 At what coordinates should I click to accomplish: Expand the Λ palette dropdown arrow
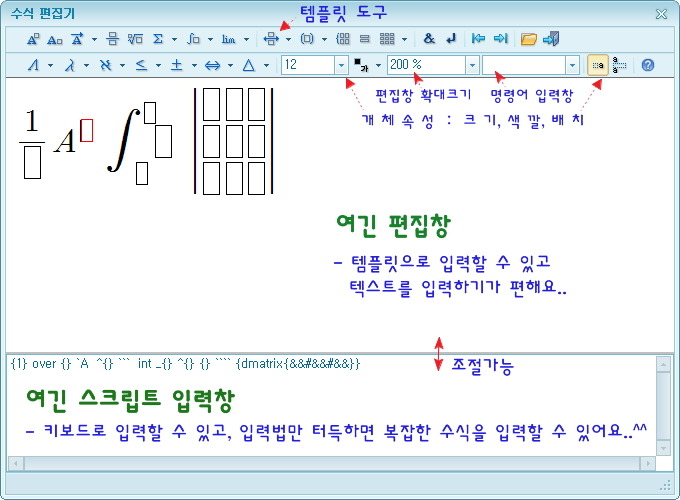[x=50, y=66]
